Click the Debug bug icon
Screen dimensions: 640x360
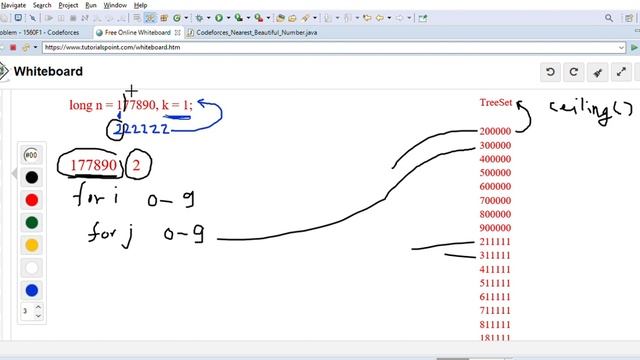click(x=199, y=18)
